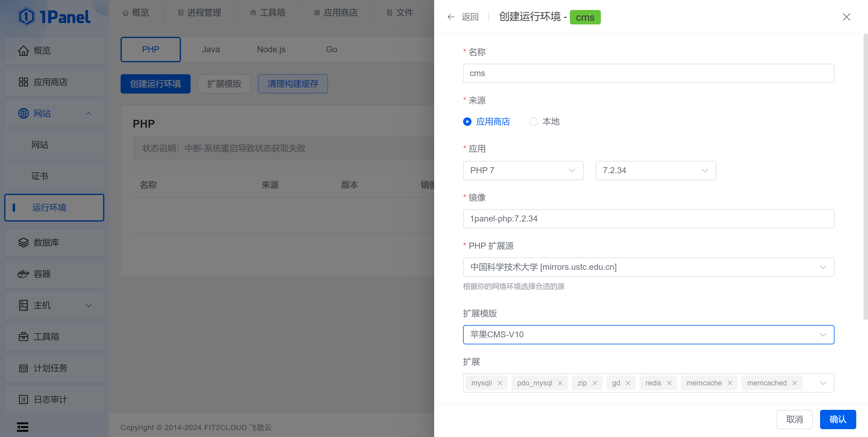Select the 应用商店 source radio button
The width and height of the screenshot is (868, 437).
[x=467, y=122]
